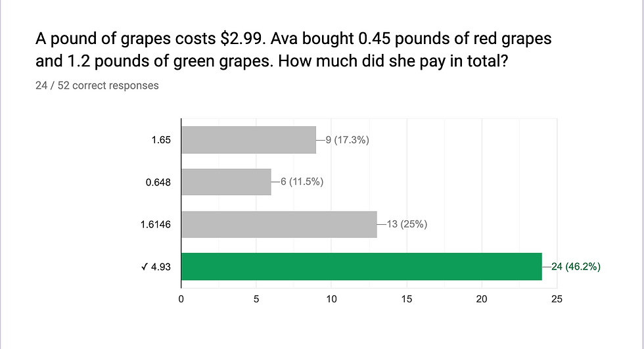Screen dimensions: 644x349
Task: Click the 15 tick on the x-axis
Action: (x=407, y=298)
